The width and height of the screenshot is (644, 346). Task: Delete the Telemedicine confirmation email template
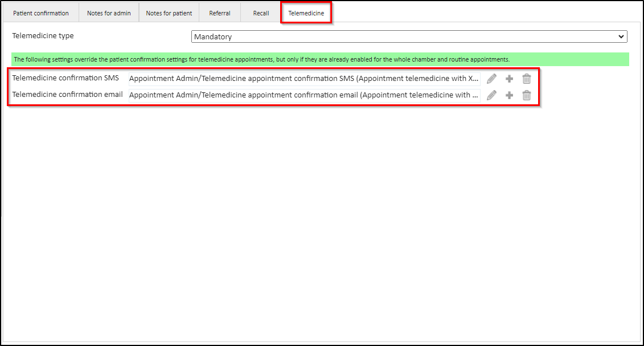point(527,95)
